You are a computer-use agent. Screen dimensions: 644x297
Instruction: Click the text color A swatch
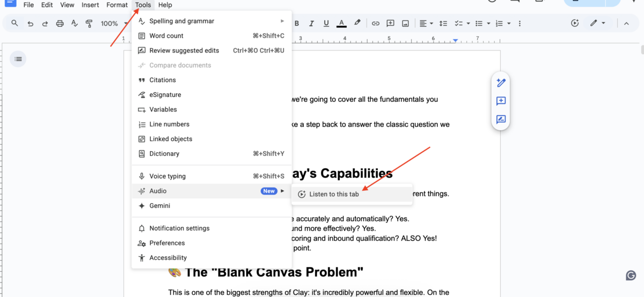pyautogui.click(x=341, y=24)
